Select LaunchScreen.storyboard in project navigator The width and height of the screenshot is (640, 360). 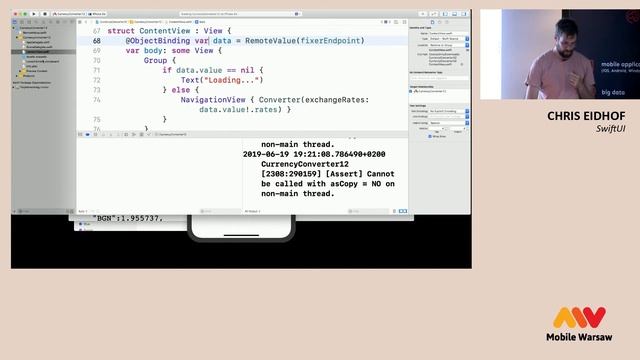coord(42,62)
